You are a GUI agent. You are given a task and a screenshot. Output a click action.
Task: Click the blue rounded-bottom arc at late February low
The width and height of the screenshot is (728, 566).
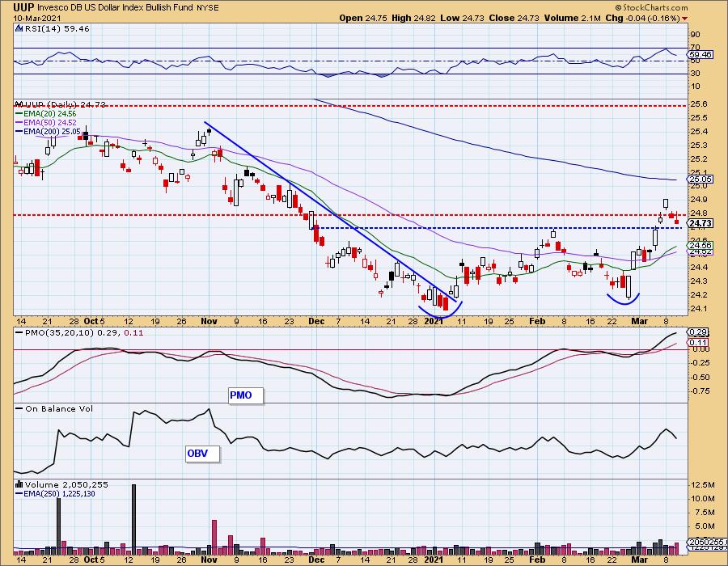point(624,299)
